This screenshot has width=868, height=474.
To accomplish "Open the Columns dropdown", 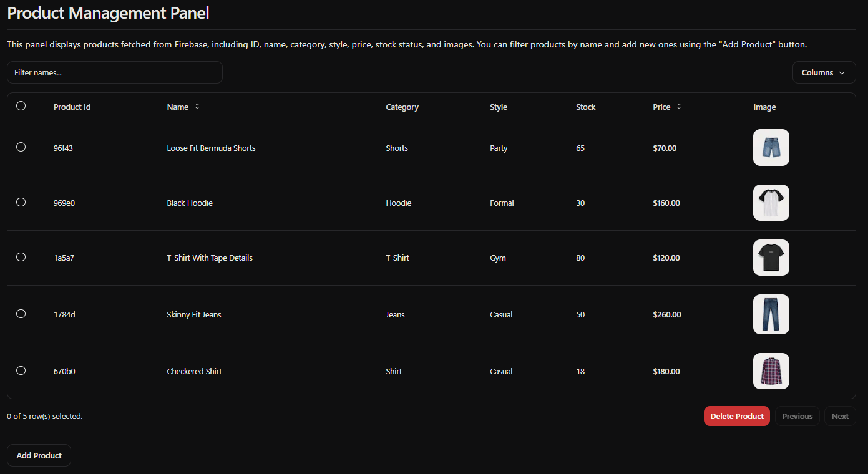I will pos(824,72).
